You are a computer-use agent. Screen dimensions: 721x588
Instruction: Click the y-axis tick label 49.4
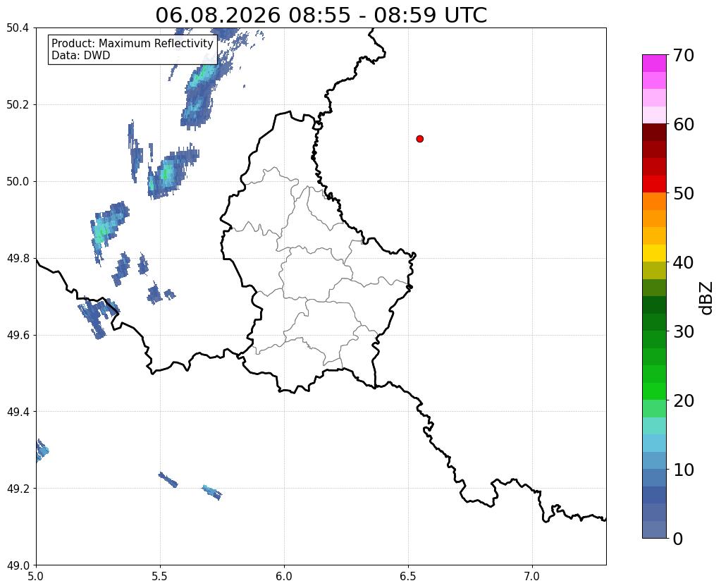[18, 412]
